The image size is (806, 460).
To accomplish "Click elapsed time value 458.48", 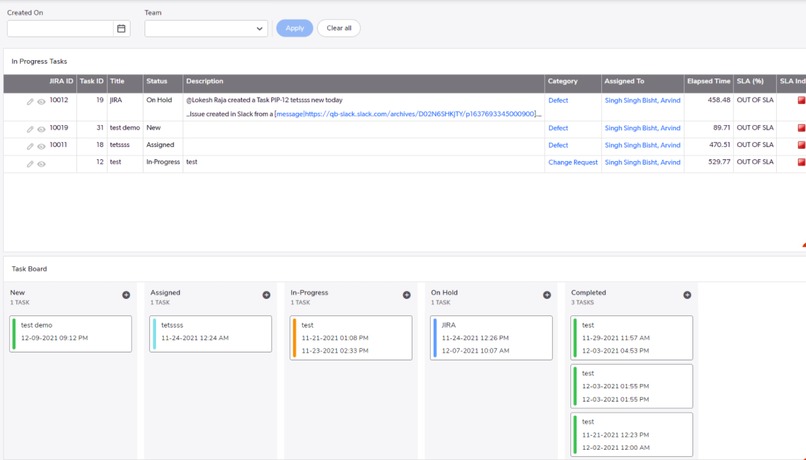I will click(x=719, y=100).
